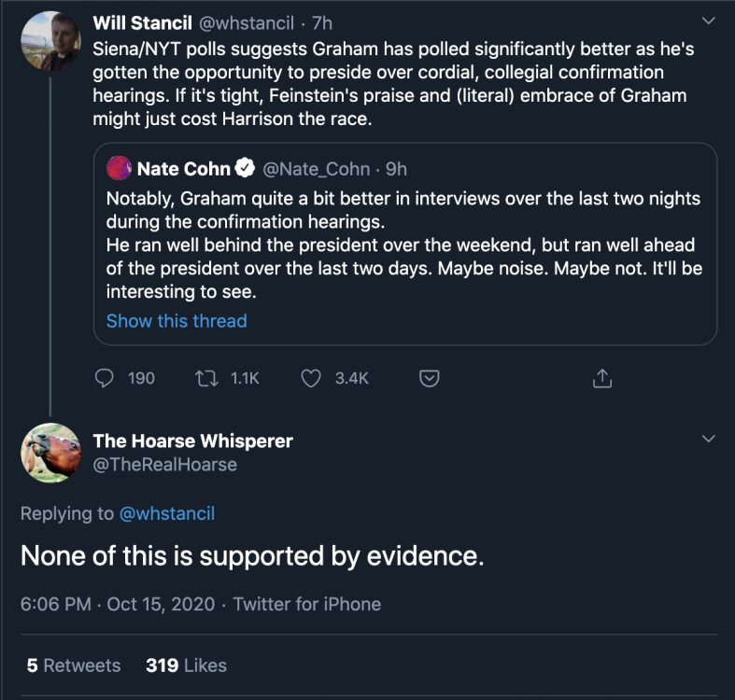Open The Hoarse Whisperer's horse avatar

(50, 453)
